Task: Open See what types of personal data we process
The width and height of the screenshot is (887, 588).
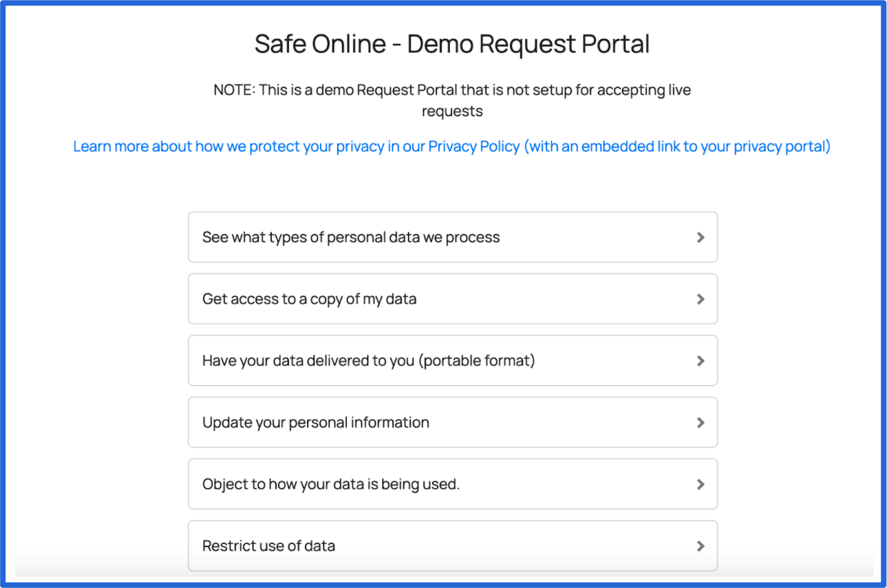Action: tap(453, 237)
